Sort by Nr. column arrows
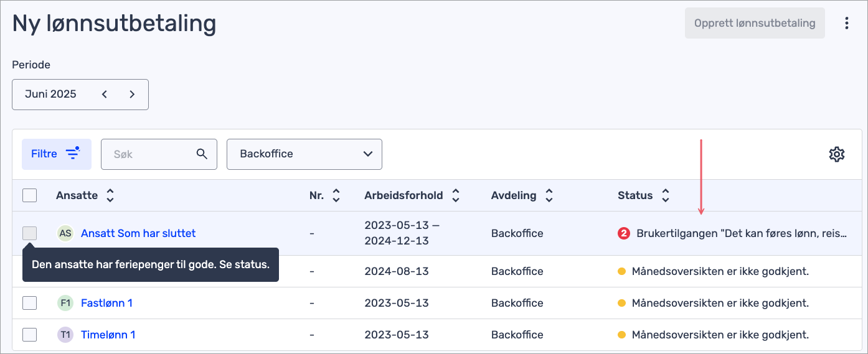This screenshot has height=354, width=868. (336, 195)
